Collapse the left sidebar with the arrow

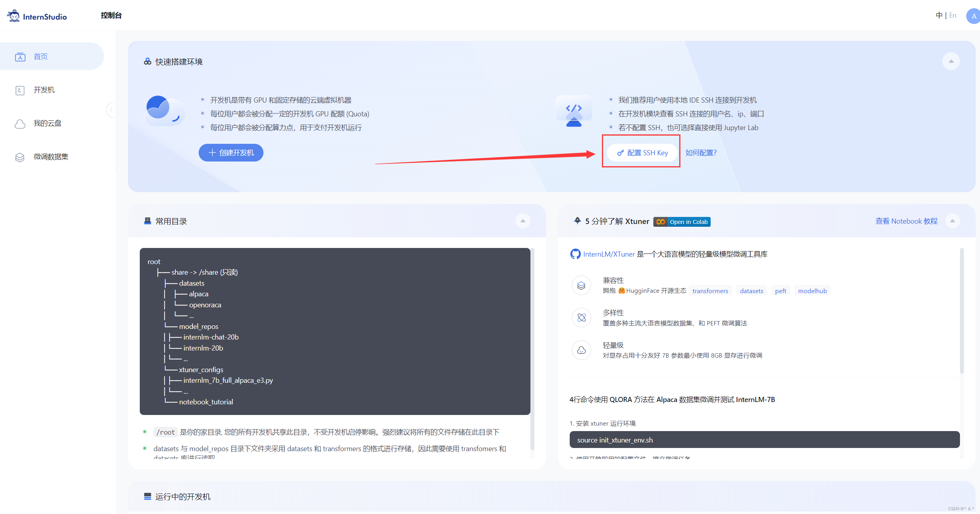(111, 110)
